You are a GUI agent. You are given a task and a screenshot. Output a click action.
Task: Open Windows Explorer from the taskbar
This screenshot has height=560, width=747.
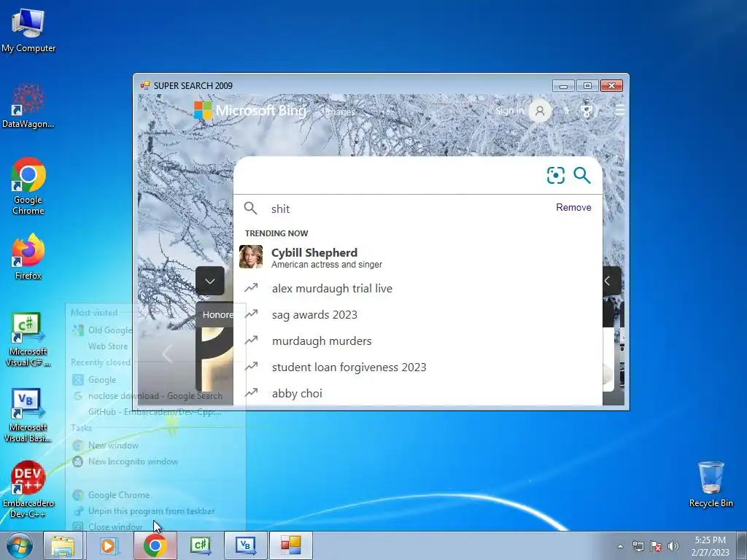pos(63,545)
